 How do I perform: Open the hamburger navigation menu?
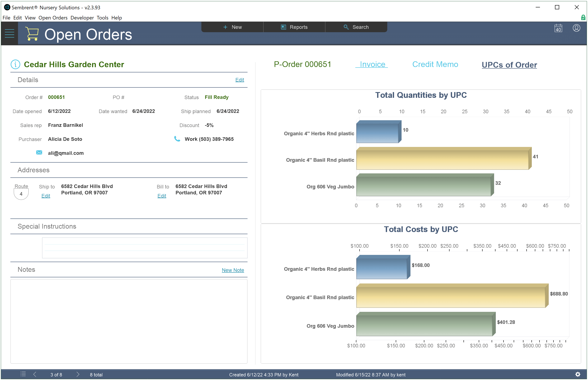(9, 33)
